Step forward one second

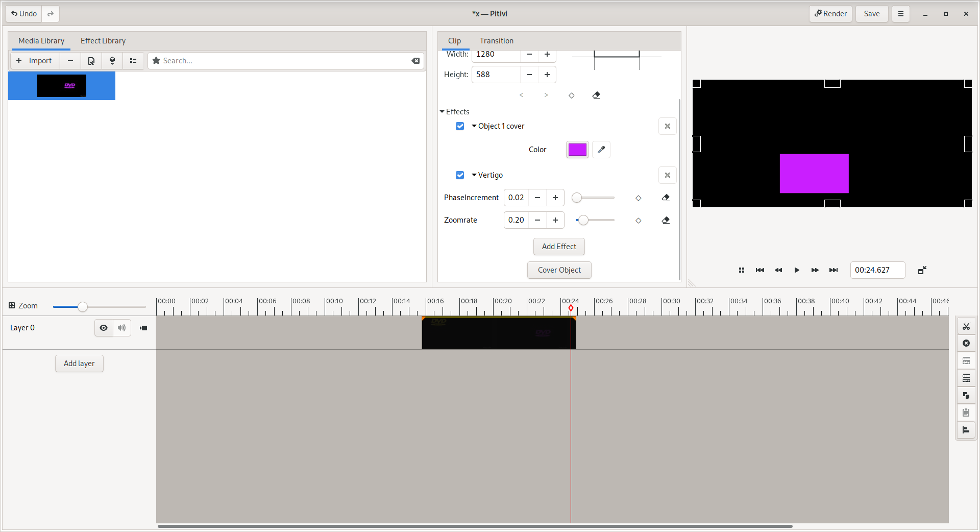point(815,270)
